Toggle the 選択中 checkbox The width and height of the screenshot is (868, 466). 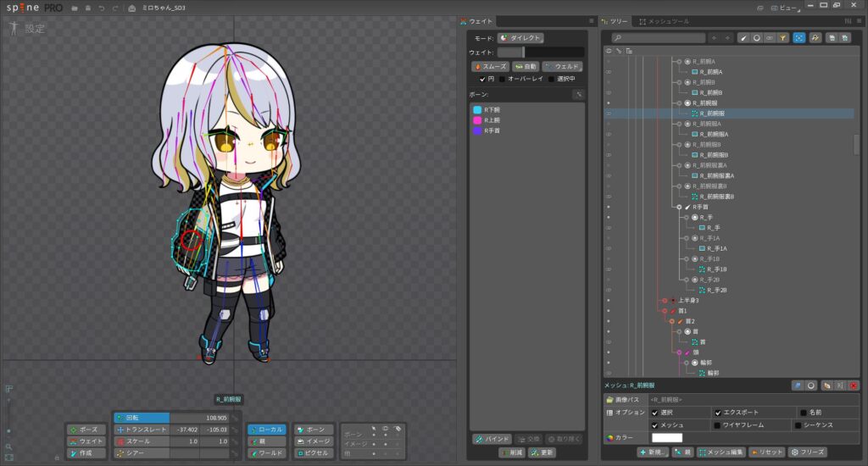pos(551,79)
